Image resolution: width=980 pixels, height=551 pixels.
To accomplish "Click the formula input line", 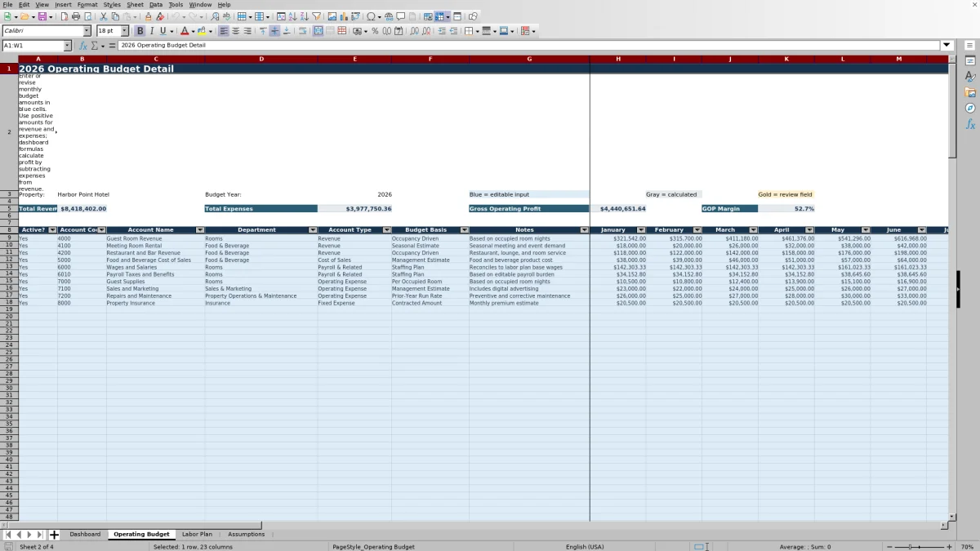I will pyautogui.click(x=529, y=46).
